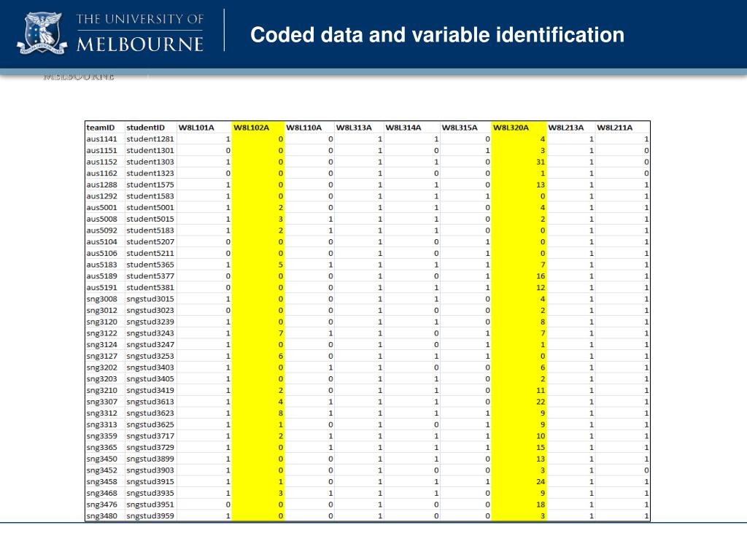Select the studentID column header
The width and height of the screenshot is (747, 560).
tap(145, 128)
